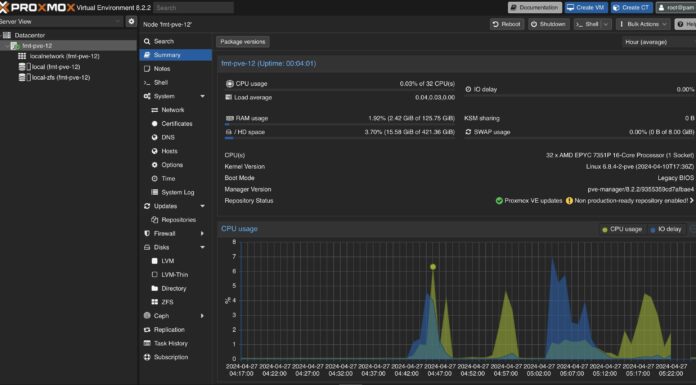Open the Search menu item
The height and width of the screenshot is (385, 696).
pos(176,41)
